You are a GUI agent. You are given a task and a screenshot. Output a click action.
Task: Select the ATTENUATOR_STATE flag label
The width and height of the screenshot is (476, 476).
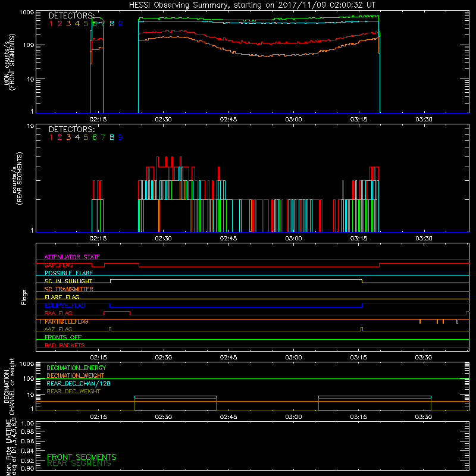click(x=72, y=257)
